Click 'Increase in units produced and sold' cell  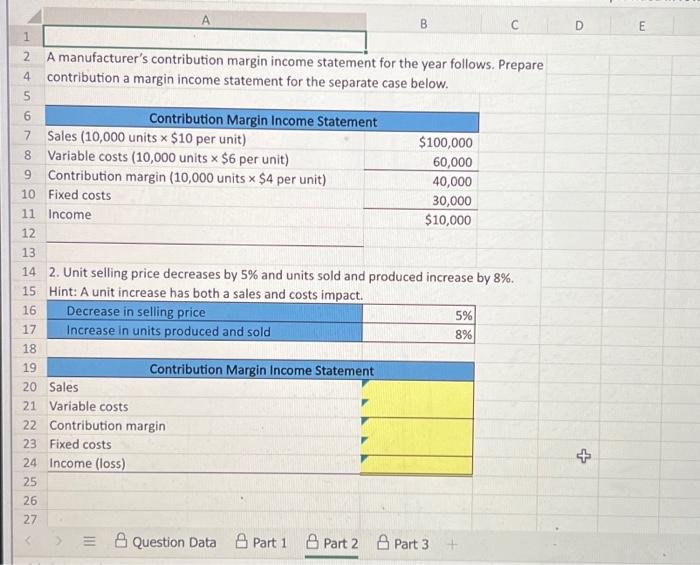click(204, 331)
